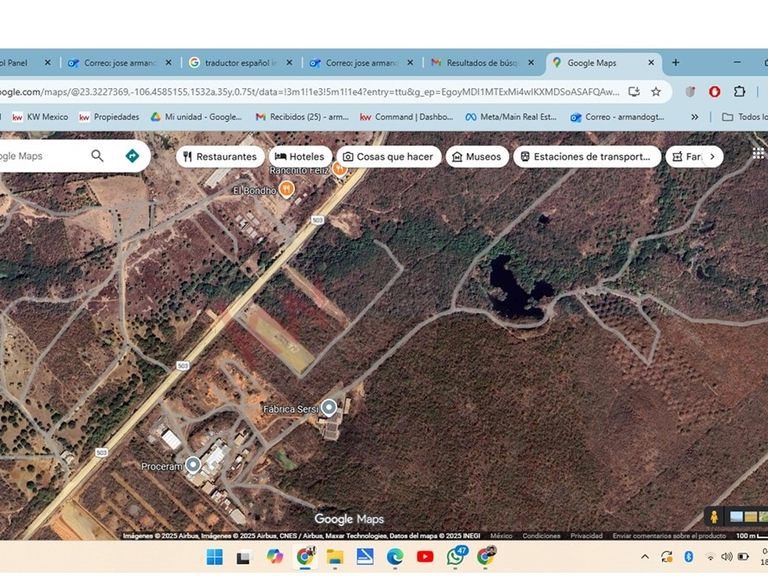Open the browser extensions puzzle icon
This screenshot has width=768, height=576.
739,91
